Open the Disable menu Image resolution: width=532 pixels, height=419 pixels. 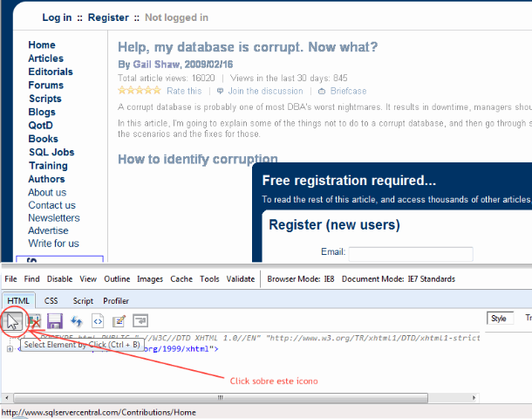coord(59,278)
